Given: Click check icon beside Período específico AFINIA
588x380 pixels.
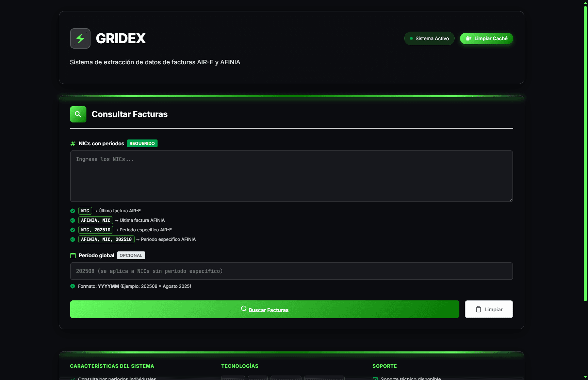Looking at the screenshot, I should [72, 239].
